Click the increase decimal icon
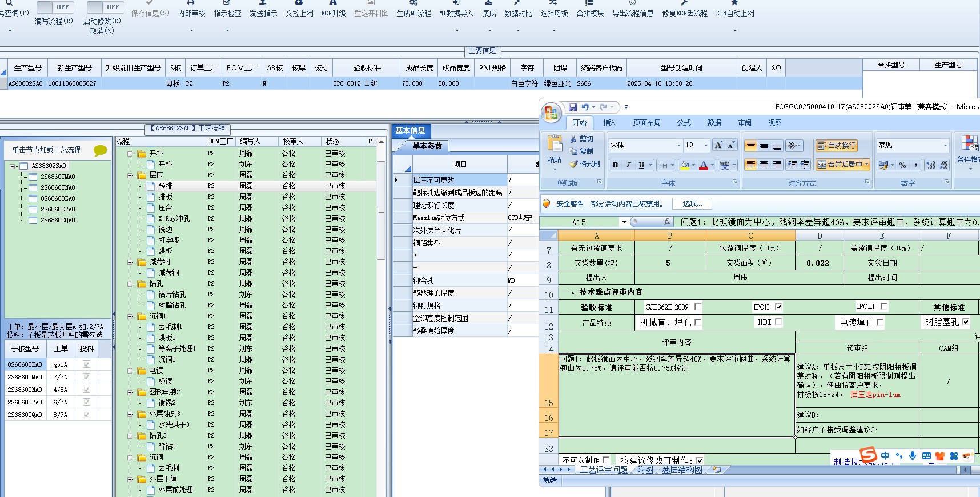980x497 pixels. click(x=931, y=165)
